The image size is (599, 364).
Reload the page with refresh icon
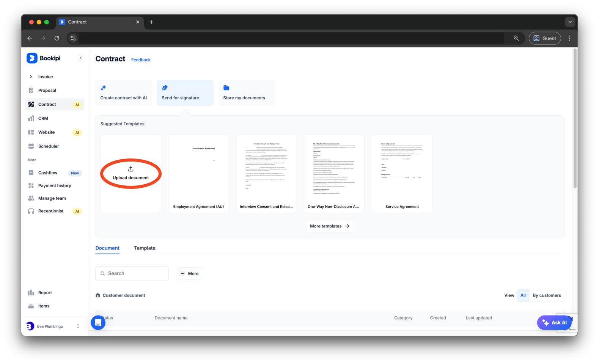point(57,38)
